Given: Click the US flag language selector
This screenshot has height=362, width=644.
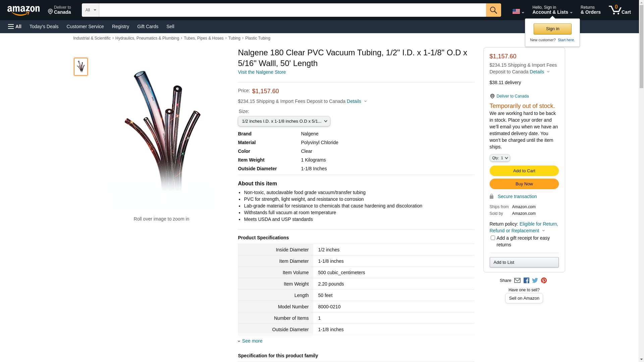Looking at the screenshot, I should pos(518,11).
